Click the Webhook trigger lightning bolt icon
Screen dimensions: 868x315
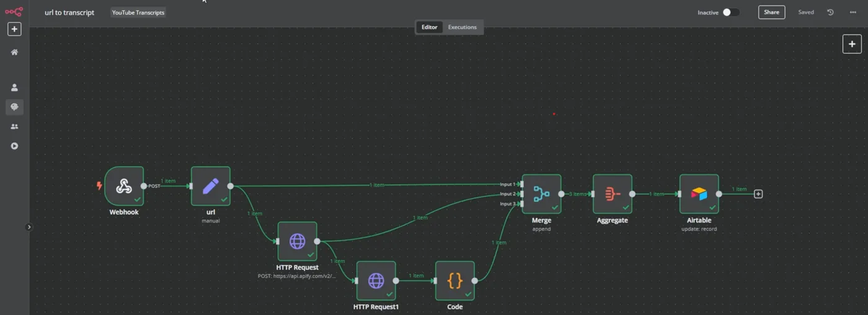[x=99, y=186]
